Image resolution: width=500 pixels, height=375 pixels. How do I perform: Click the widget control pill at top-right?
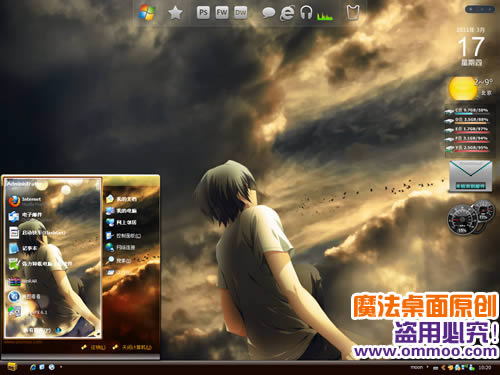click(x=480, y=9)
